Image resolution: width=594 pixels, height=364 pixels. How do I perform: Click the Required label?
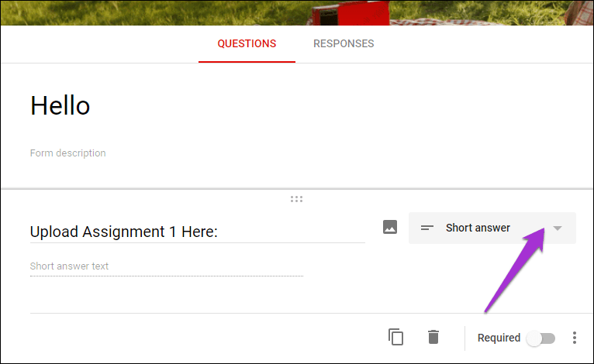[x=499, y=338]
